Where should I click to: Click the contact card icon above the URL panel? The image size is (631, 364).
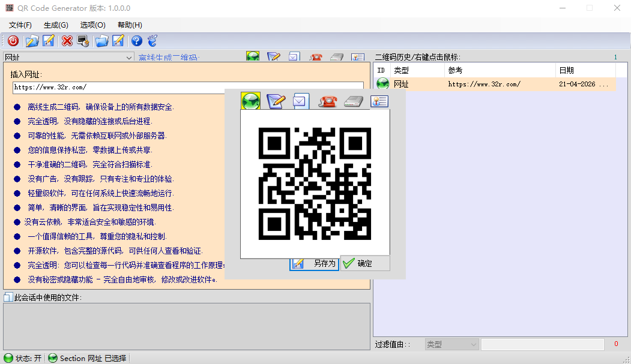[358, 57]
